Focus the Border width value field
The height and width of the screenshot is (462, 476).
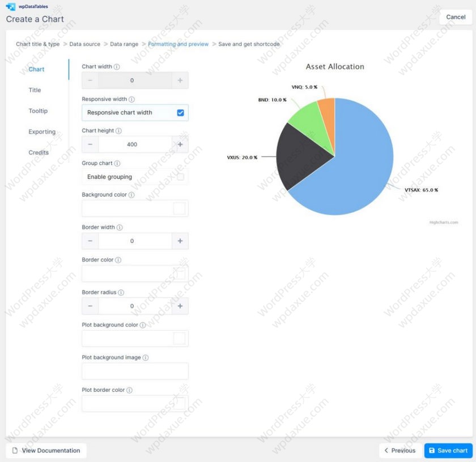click(135, 241)
